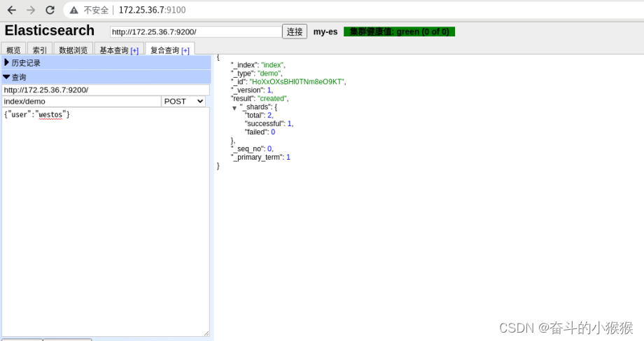Open the 基本查询 basic query tab
The image size is (644, 341).
[x=114, y=50]
